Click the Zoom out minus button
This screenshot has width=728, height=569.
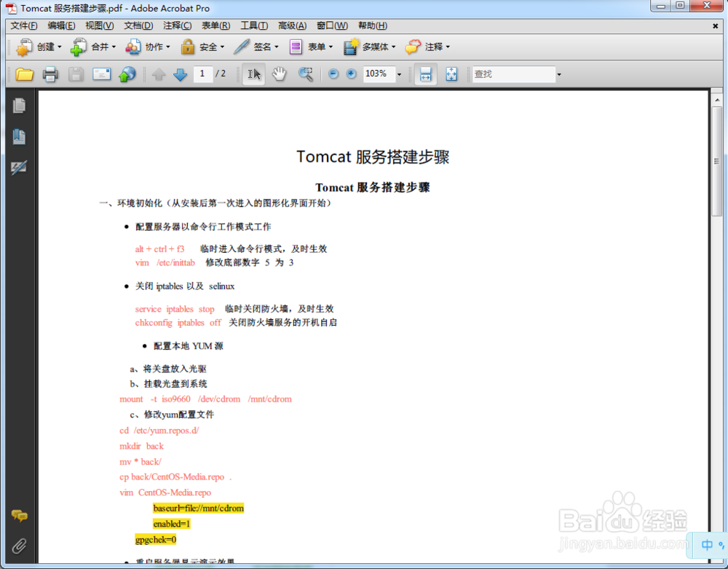pyautogui.click(x=333, y=74)
